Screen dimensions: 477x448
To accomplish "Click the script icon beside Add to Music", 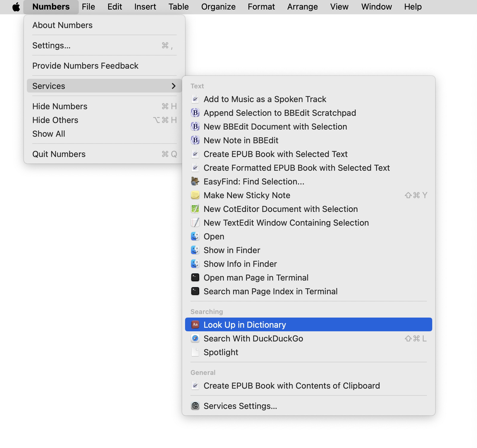I will coord(195,99).
